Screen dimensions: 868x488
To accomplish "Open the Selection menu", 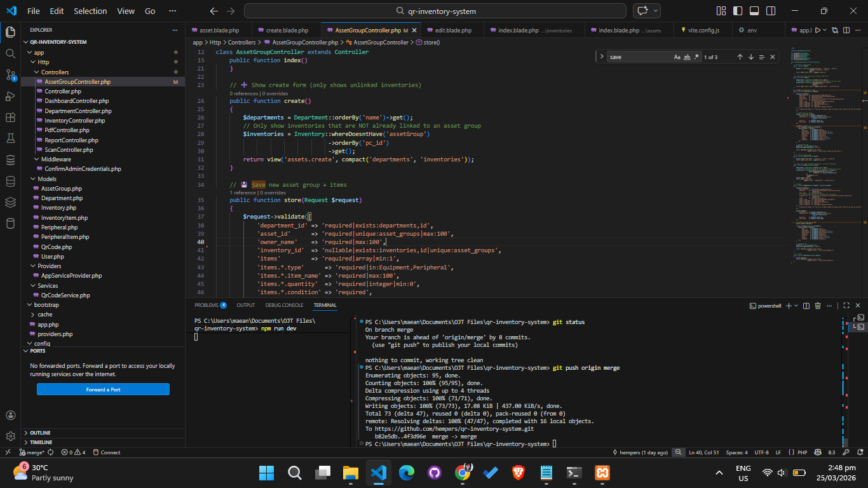I will point(90,11).
